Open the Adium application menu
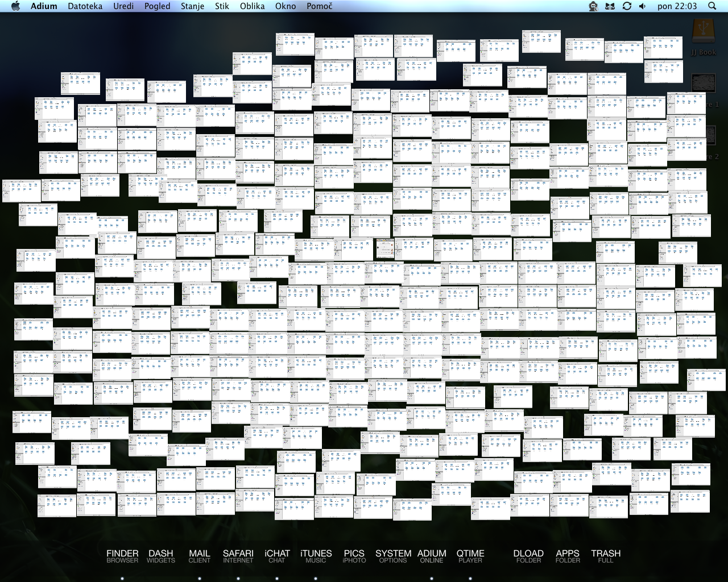Viewport: 728px width, 582px height. point(44,6)
